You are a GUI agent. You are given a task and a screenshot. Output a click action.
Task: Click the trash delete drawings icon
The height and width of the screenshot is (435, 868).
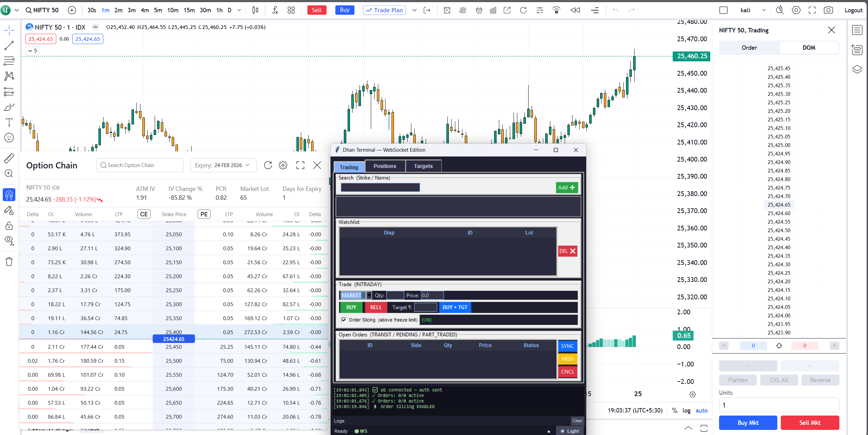point(9,262)
